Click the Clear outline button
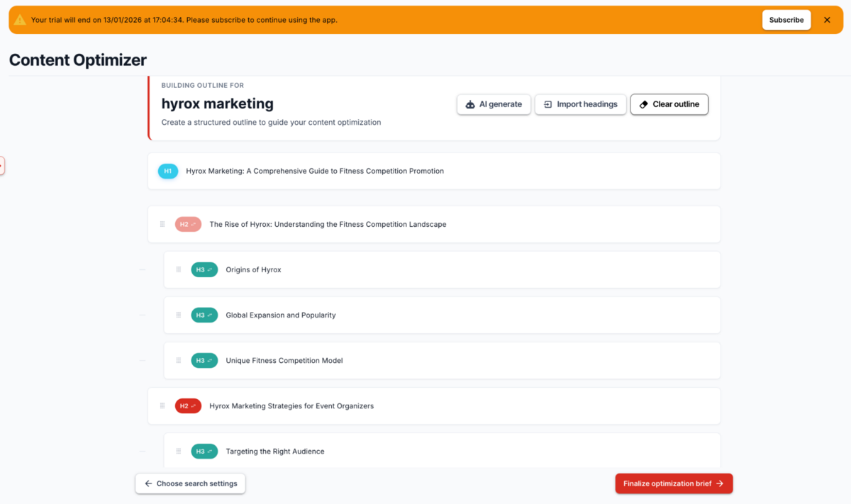This screenshot has width=851, height=504. pyautogui.click(x=669, y=104)
